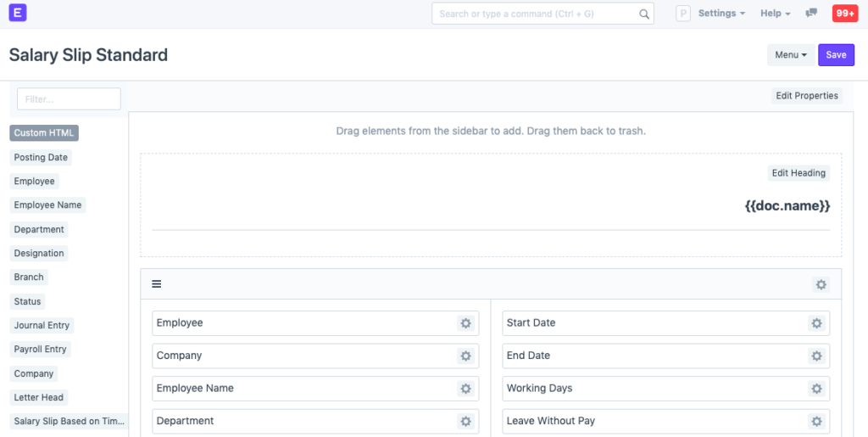Select Status sidebar field

coord(27,301)
